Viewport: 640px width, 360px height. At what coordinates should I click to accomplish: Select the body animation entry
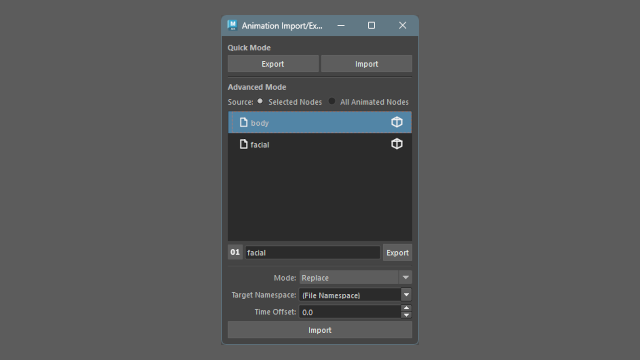coord(320,122)
